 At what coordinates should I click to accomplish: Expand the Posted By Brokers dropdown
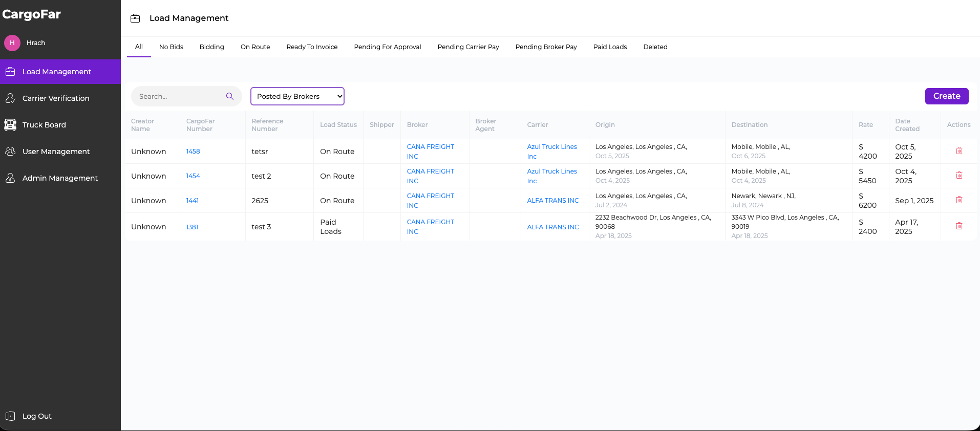pos(297,96)
